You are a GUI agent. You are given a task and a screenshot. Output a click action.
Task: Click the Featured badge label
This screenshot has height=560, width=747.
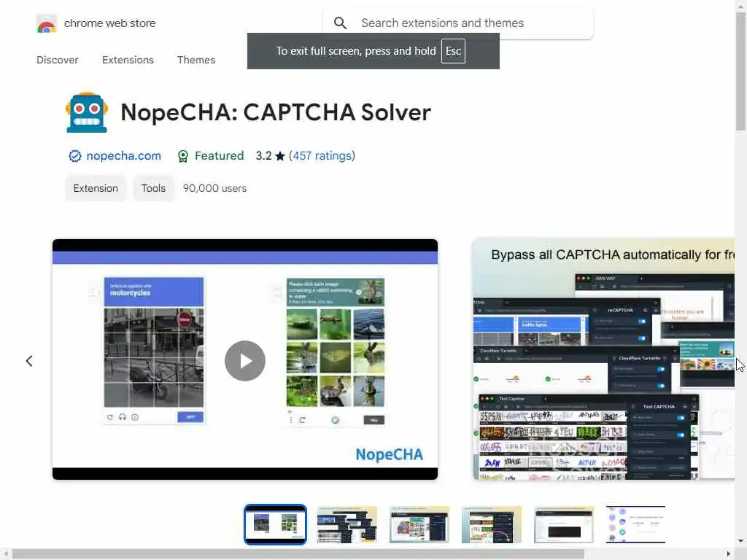pos(219,156)
